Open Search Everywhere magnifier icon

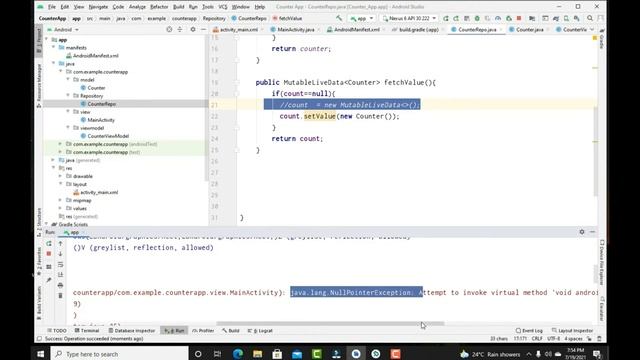click(x=590, y=18)
